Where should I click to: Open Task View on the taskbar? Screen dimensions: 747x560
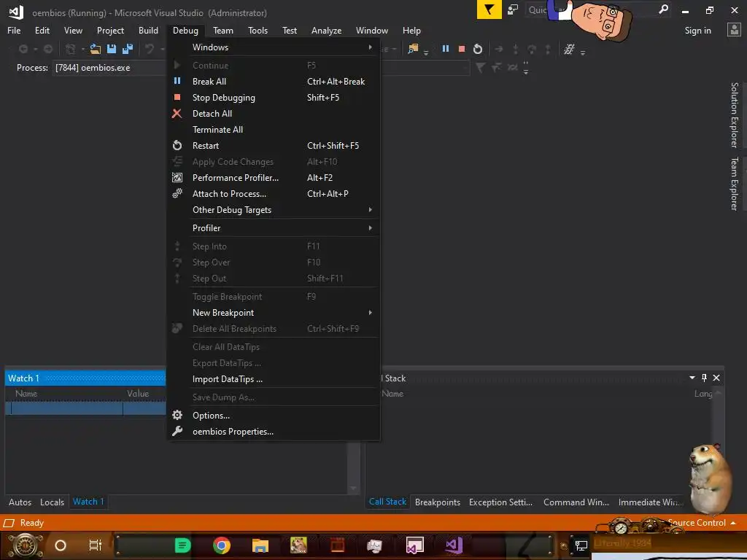(x=96, y=545)
